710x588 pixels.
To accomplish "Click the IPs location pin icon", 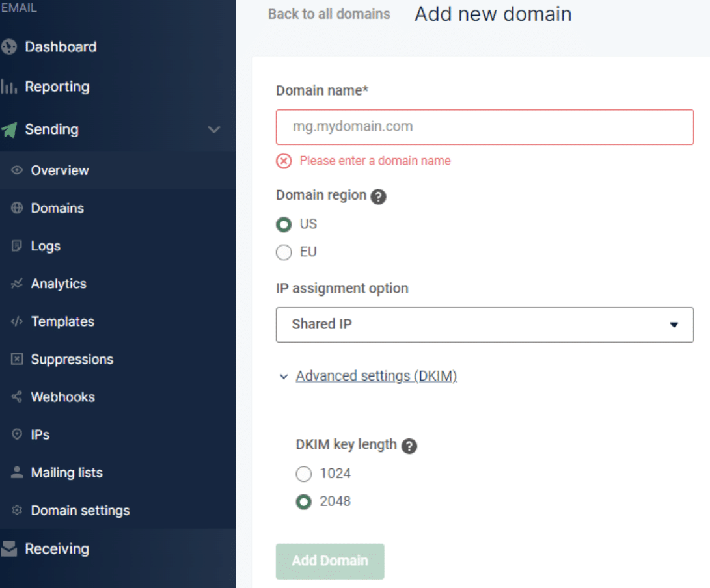I will [17, 434].
